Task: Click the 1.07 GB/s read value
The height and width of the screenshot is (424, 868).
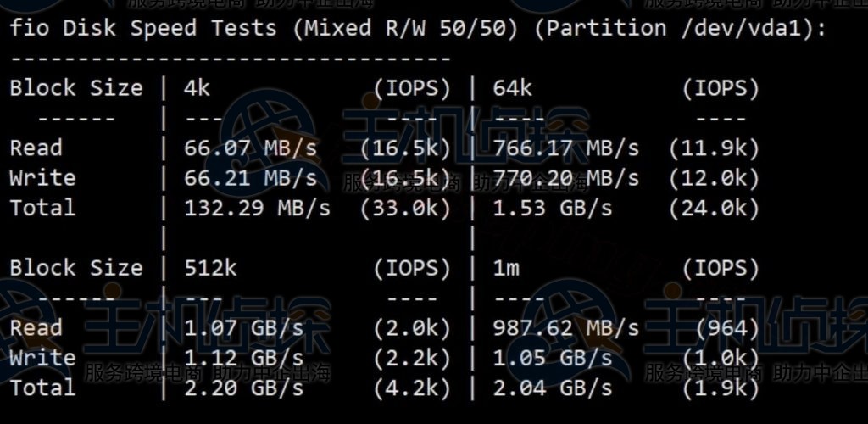Action: pyautogui.click(x=243, y=328)
